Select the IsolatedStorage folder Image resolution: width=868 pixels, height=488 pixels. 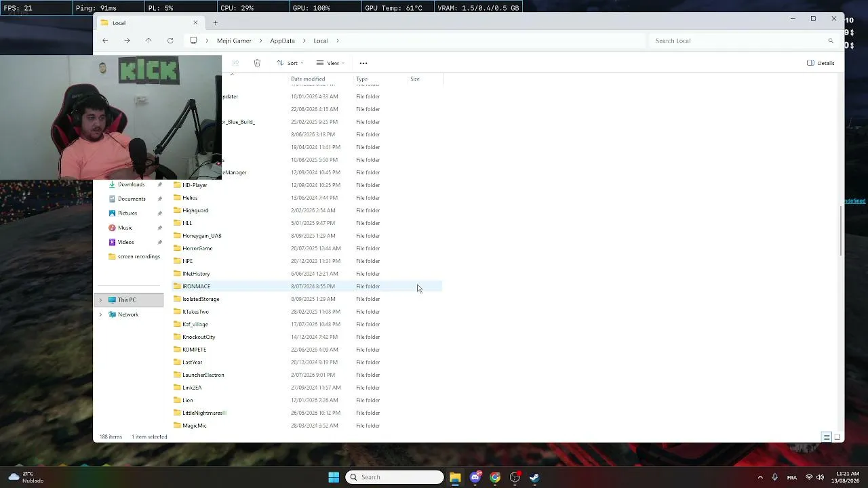201,299
